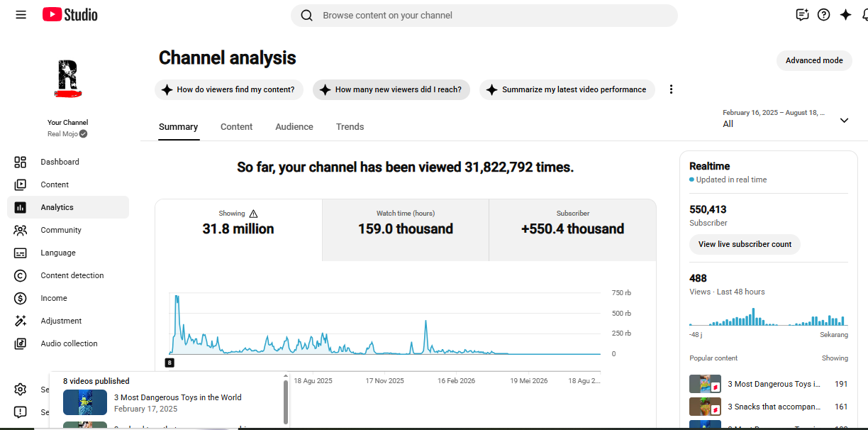
Task: Click the Advanced mode button
Action: [x=814, y=60]
